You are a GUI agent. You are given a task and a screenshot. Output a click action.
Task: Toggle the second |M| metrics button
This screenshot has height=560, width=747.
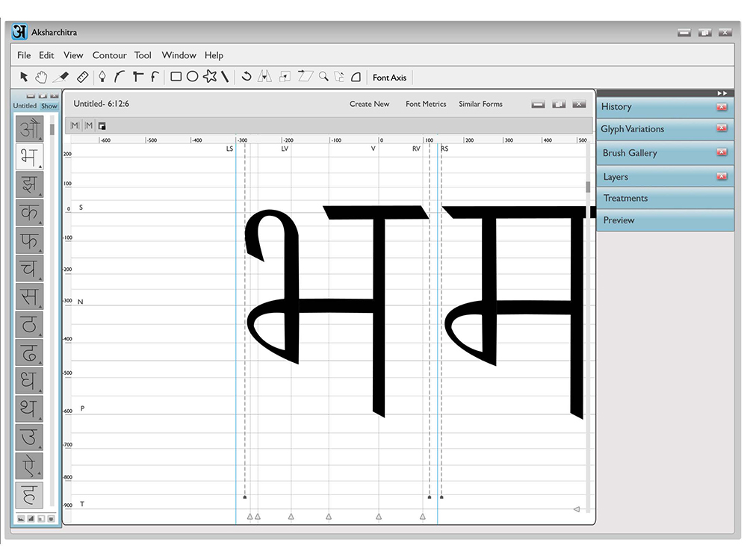tap(89, 125)
